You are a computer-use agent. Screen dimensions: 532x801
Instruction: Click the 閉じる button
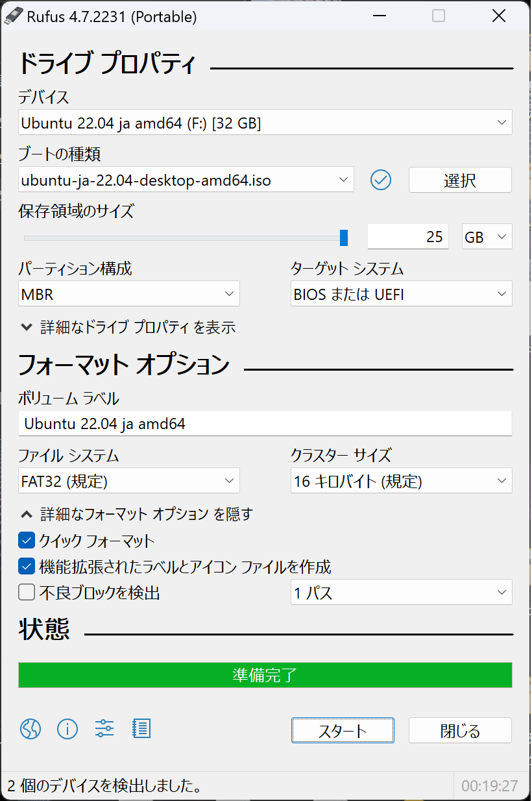(x=460, y=730)
